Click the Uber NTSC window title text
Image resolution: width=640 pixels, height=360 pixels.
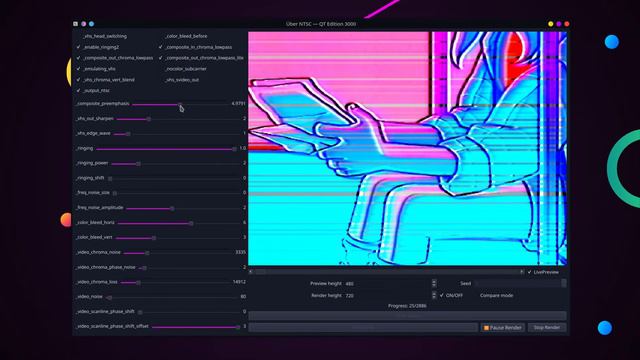pos(321,24)
